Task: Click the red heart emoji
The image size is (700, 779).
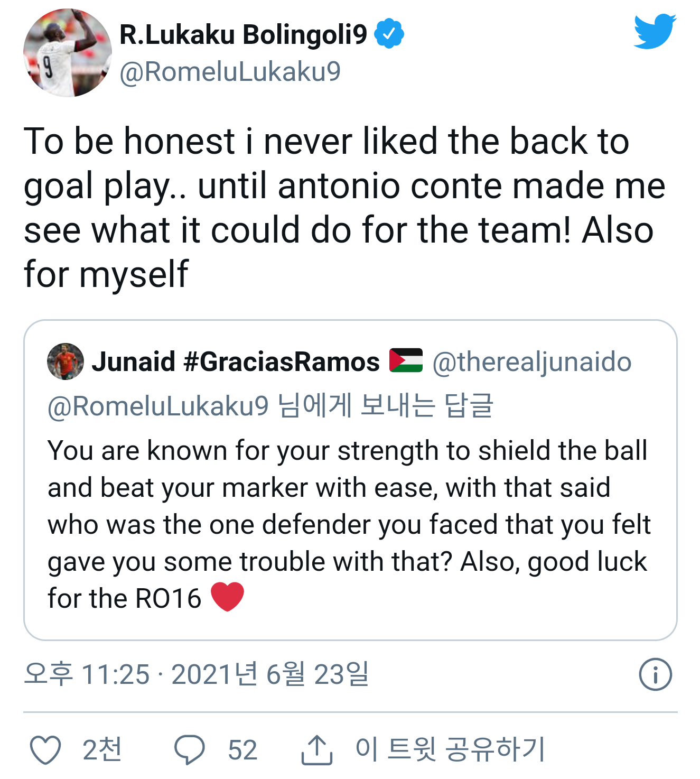Action: [227, 597]
